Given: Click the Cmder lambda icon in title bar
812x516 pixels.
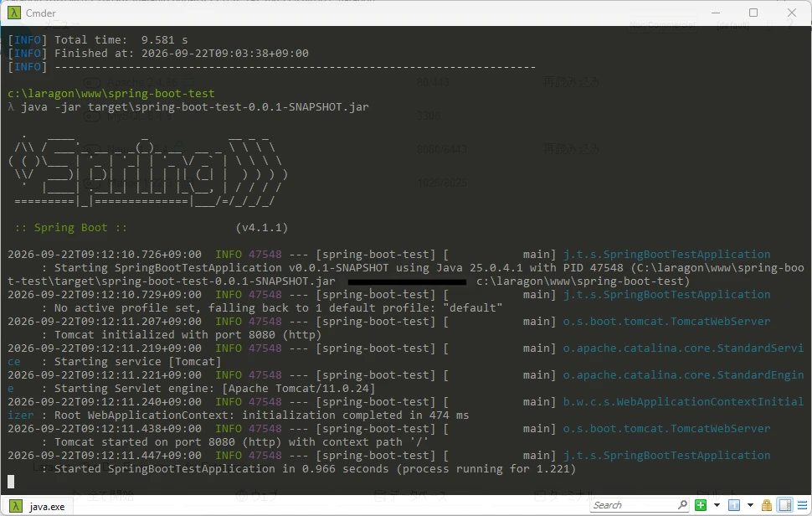Looking at the screenshot, I should point(14,13).
